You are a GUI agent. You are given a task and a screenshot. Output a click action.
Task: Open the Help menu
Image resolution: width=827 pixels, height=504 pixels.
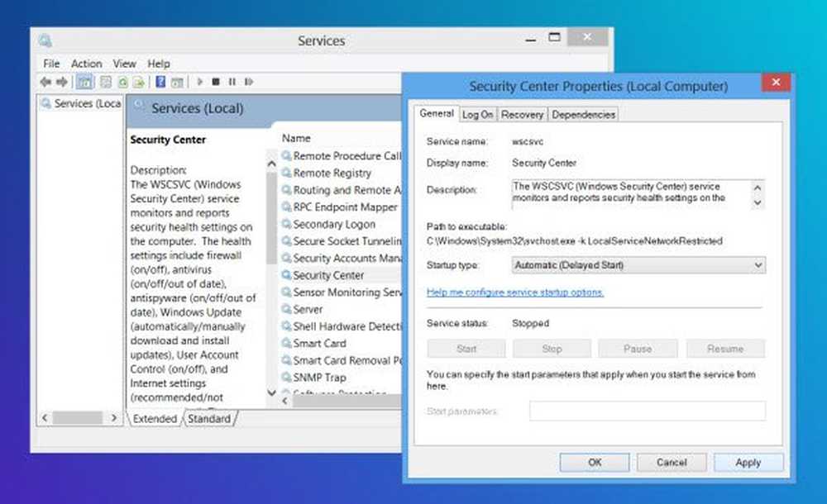tap(158, 64)
